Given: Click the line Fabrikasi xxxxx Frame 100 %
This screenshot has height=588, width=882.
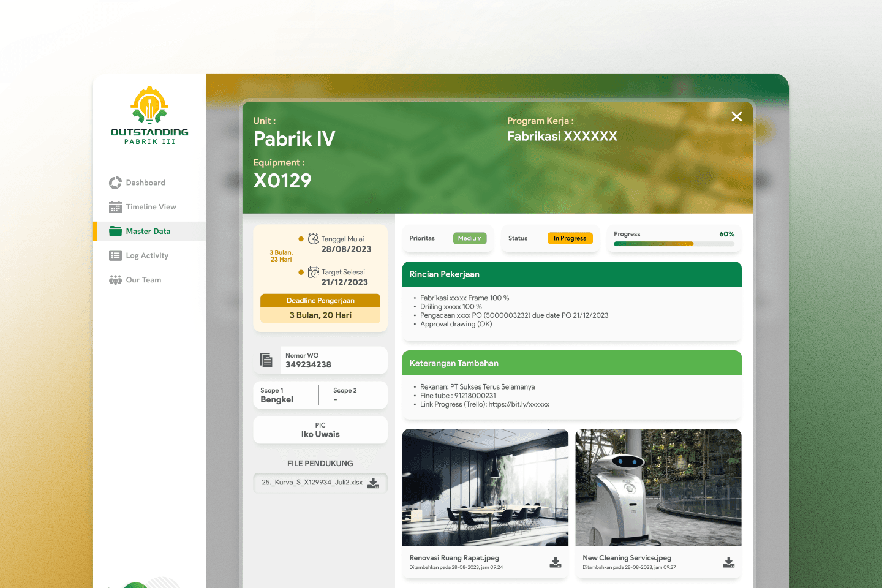Looking at the screenshot, I should coord(464,298).
